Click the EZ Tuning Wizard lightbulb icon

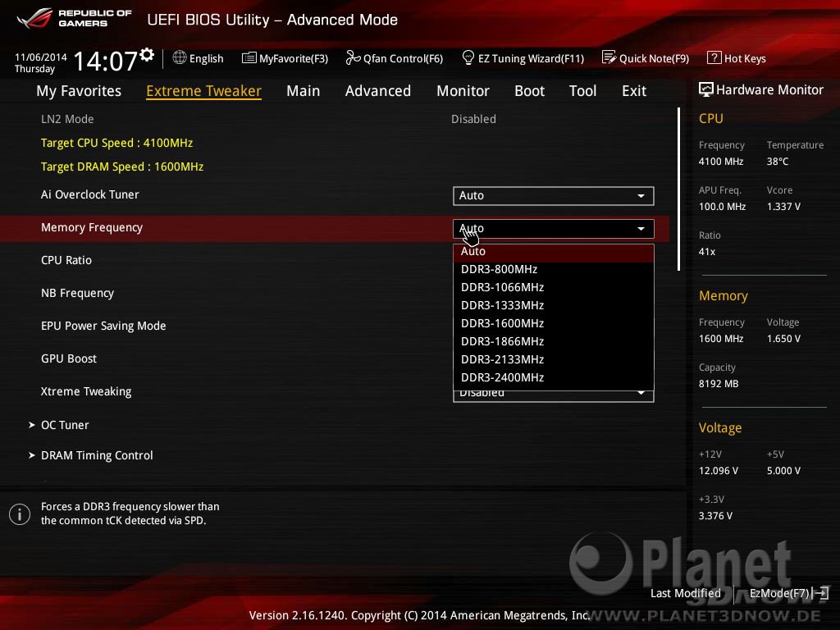pos(468,57)
